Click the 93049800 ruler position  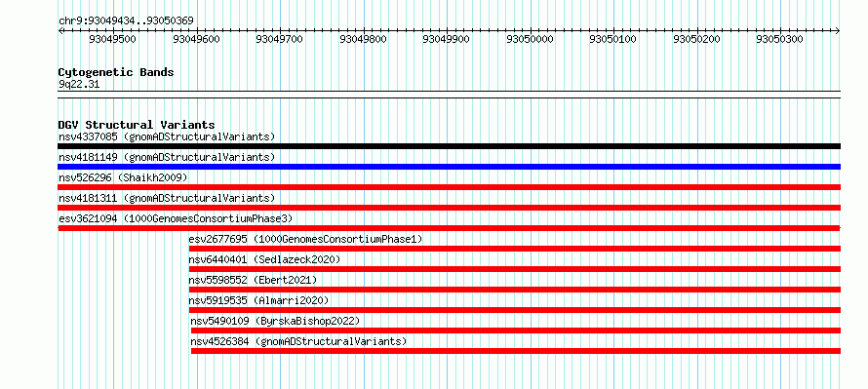click(x=363, y=39)
